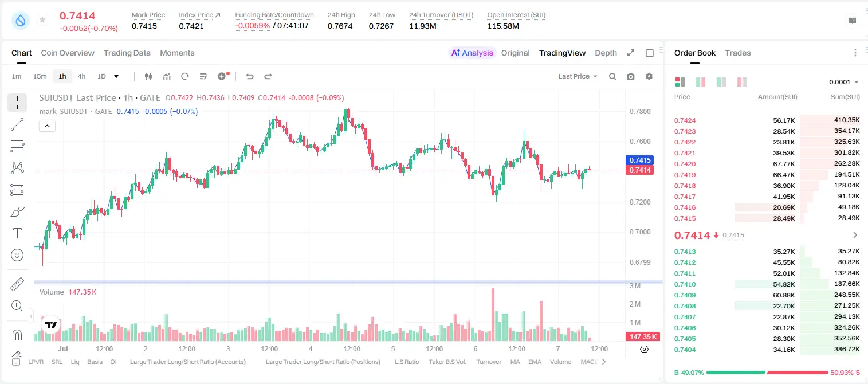Image resolution: width=868 pixels, height=384 pixels.
Task: Open the emoji sticker tool
Action: 17,255
